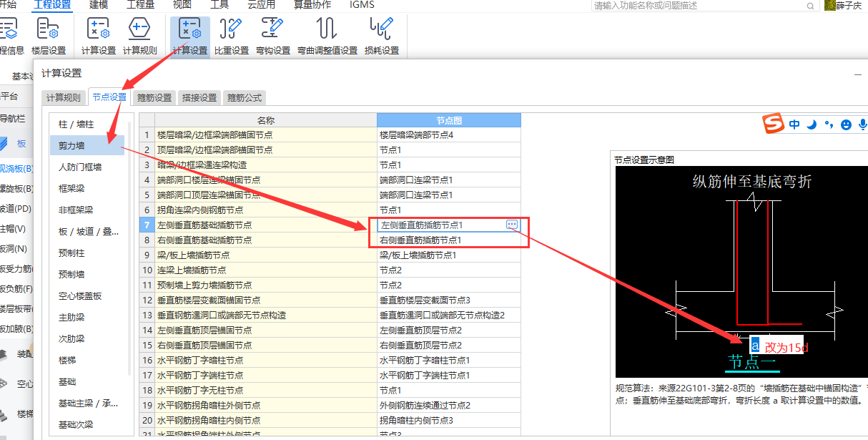Viewport: 868px width, 440px height.
Task: Switch to the 节点设置 dialog tab
Action: point(109,97)
